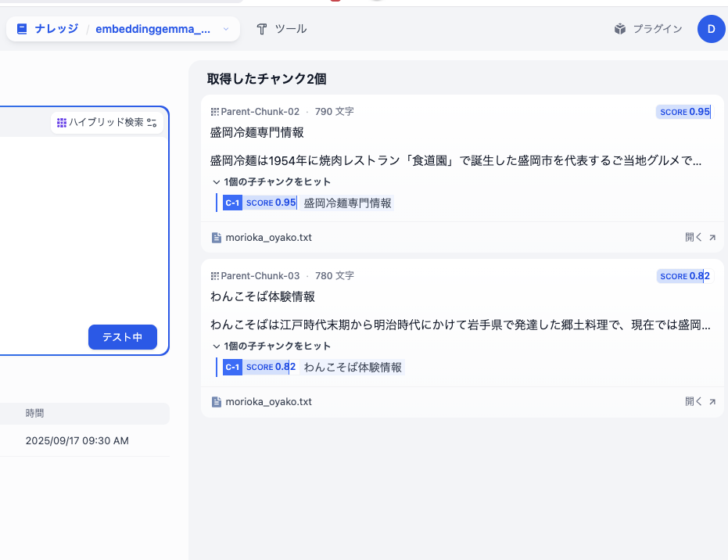The image size is (728, 560).
Task: Click the SCORE 0.95 badge on Parent-Chunk-02
Action: point(684,111)
